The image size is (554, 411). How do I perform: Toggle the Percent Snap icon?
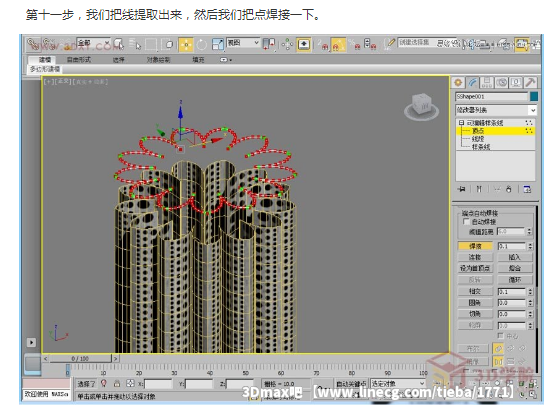coord(354,45)
